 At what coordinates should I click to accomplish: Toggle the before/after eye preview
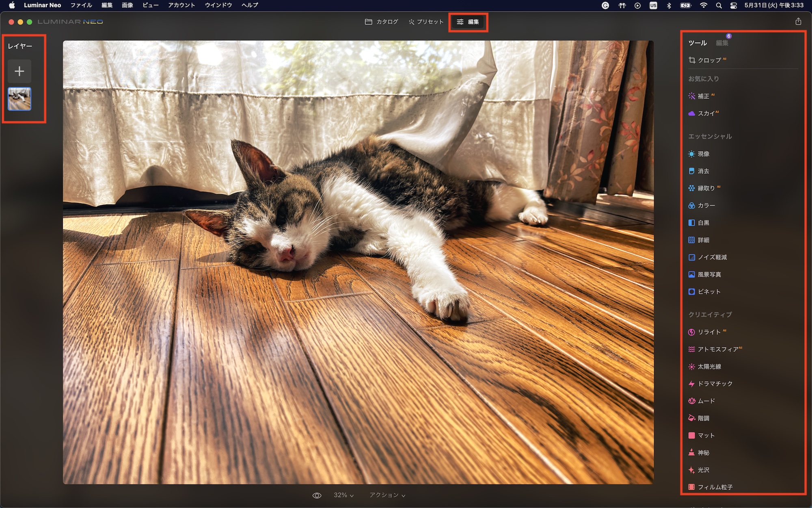[x=317, y=495]
